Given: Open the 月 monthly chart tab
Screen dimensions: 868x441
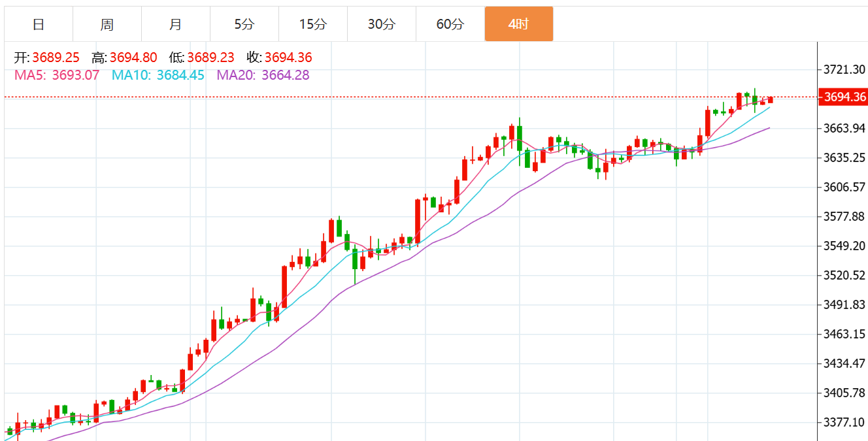Looking at the screenshot, I should [175, 24].
